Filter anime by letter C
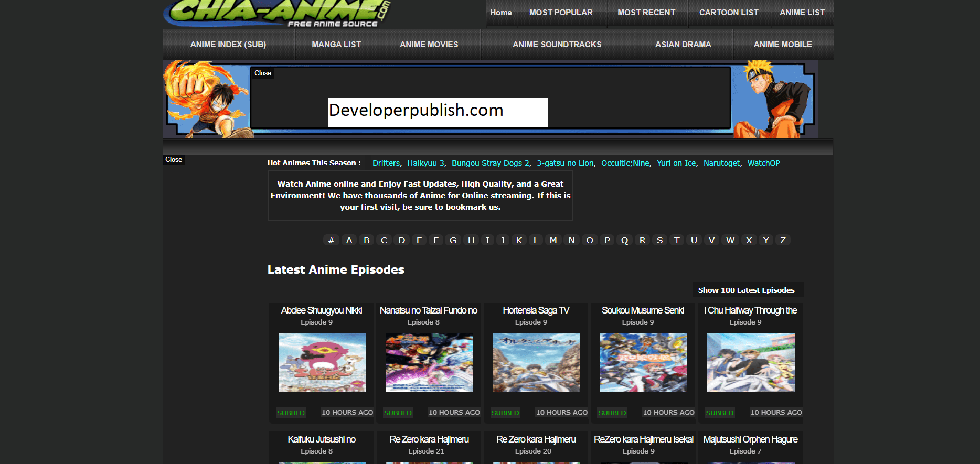980x464 pixels. coord(384,240)
